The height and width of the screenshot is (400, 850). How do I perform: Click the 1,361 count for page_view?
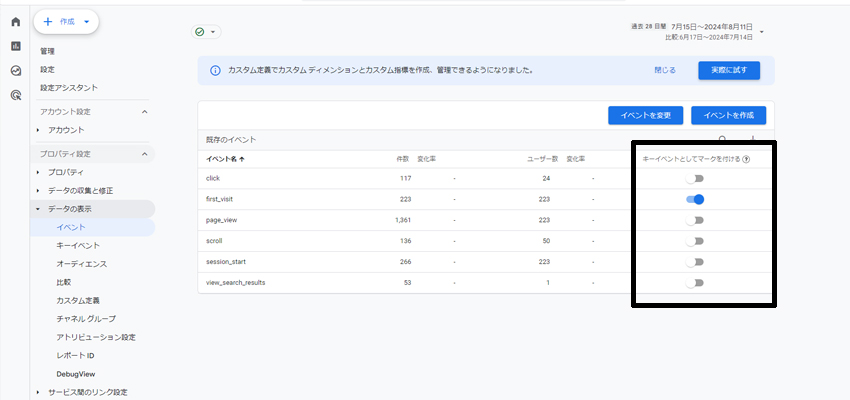click(403, 220)
